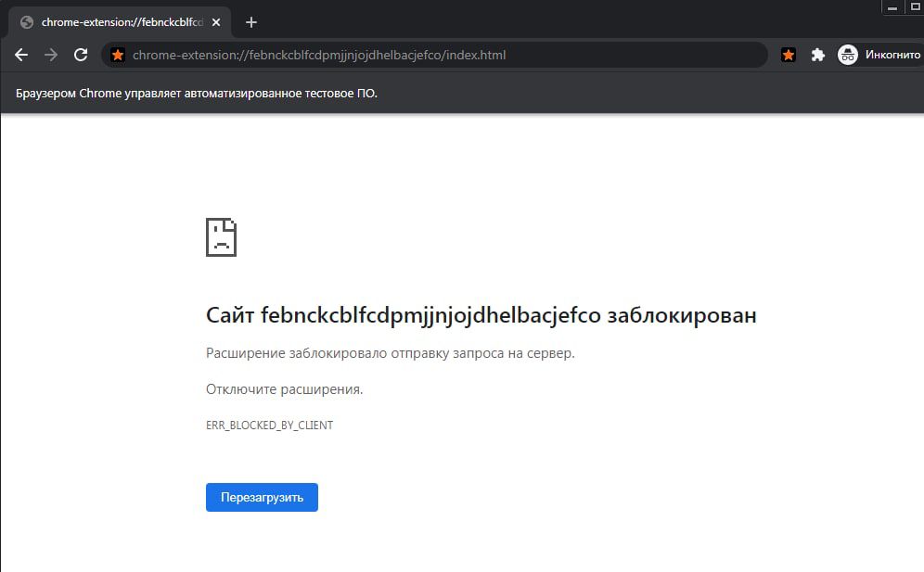
Task: Select the chrome-extension://febnckcblfcd tab
Action: [120, 22]
